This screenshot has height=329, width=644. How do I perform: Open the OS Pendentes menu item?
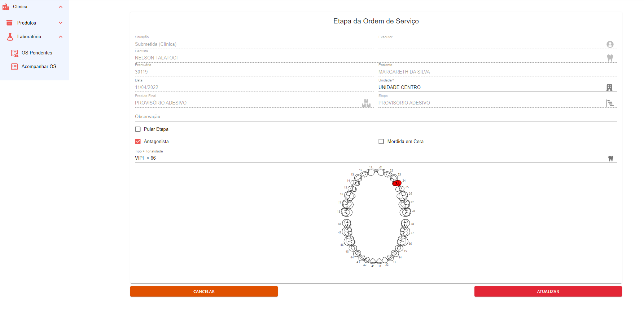(37, 53)
